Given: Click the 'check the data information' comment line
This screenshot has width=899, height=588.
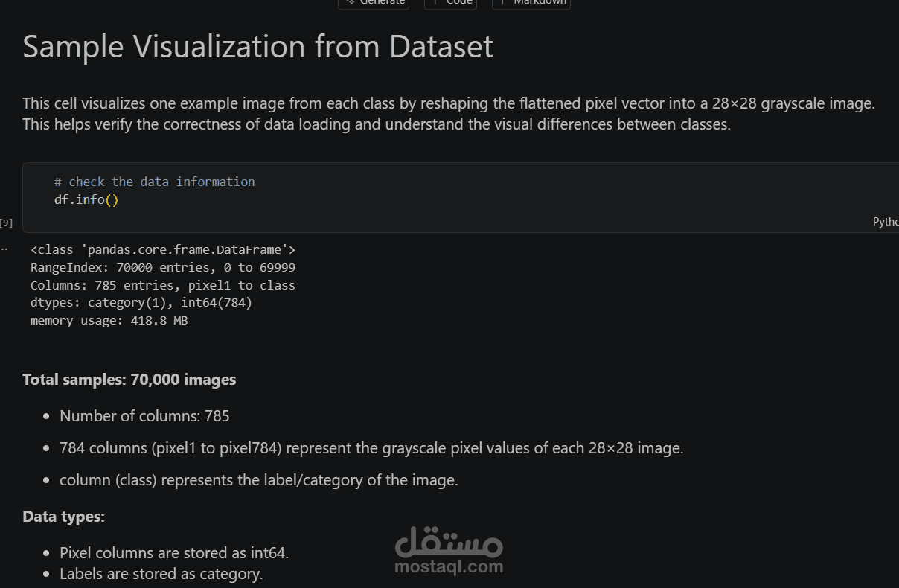Looking at the screenshot, I should [154, 182].
